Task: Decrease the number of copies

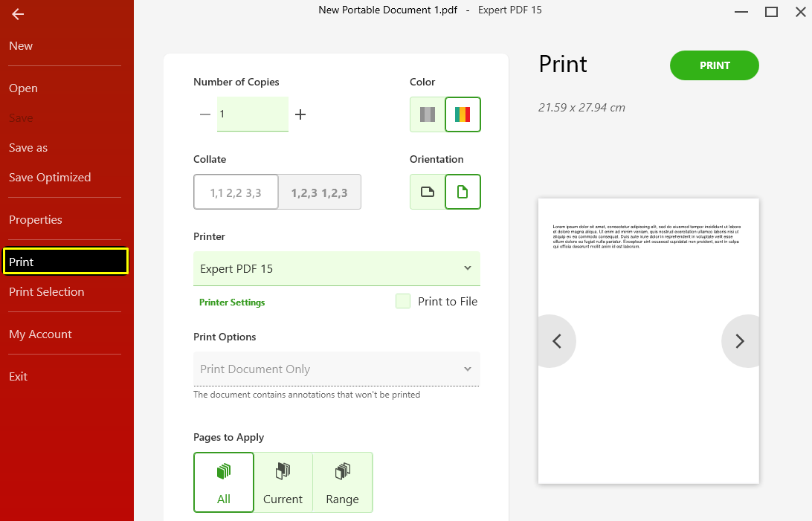Action: (205, 114)
